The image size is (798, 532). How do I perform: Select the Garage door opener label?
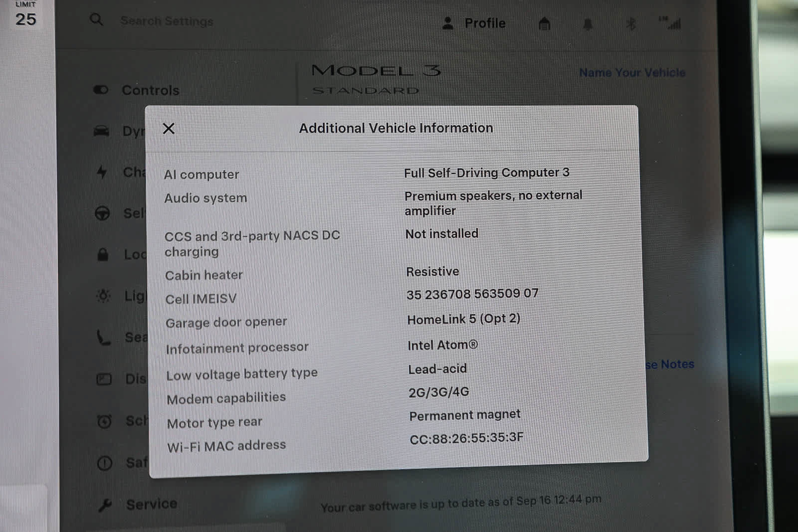pyautogui.click(x=226, y=323)
